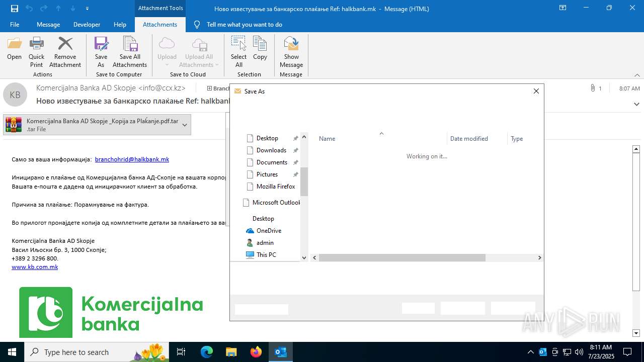The image size is (644, 362).
Task: Click the save icon in title bar
Action: (x=14, y=9)
